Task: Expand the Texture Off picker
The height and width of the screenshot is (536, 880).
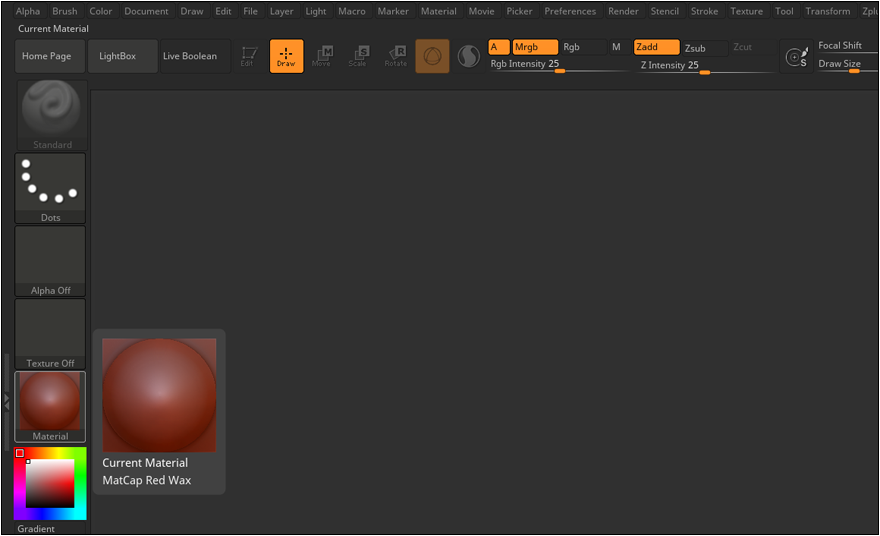Action: (x=50, y=333)
